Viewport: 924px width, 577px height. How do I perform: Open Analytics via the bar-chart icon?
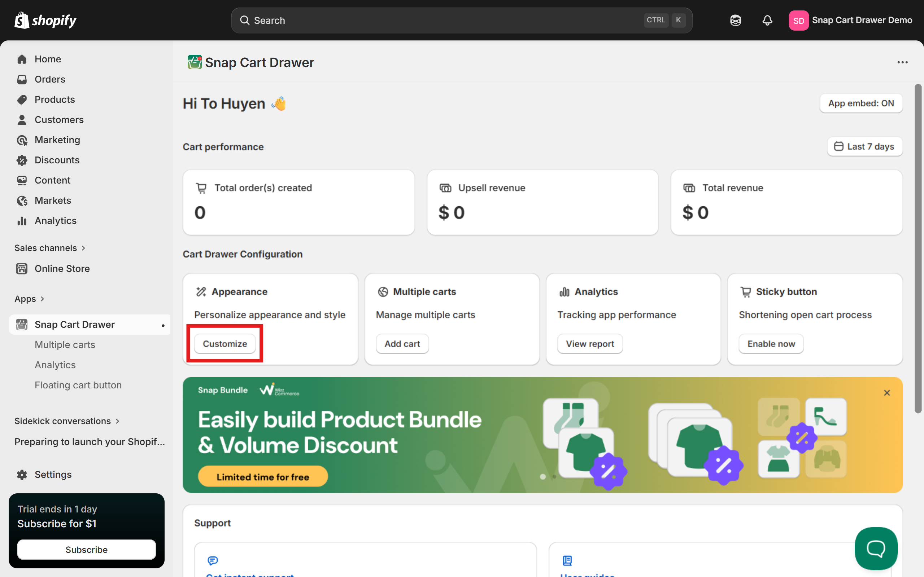[22, 221]
